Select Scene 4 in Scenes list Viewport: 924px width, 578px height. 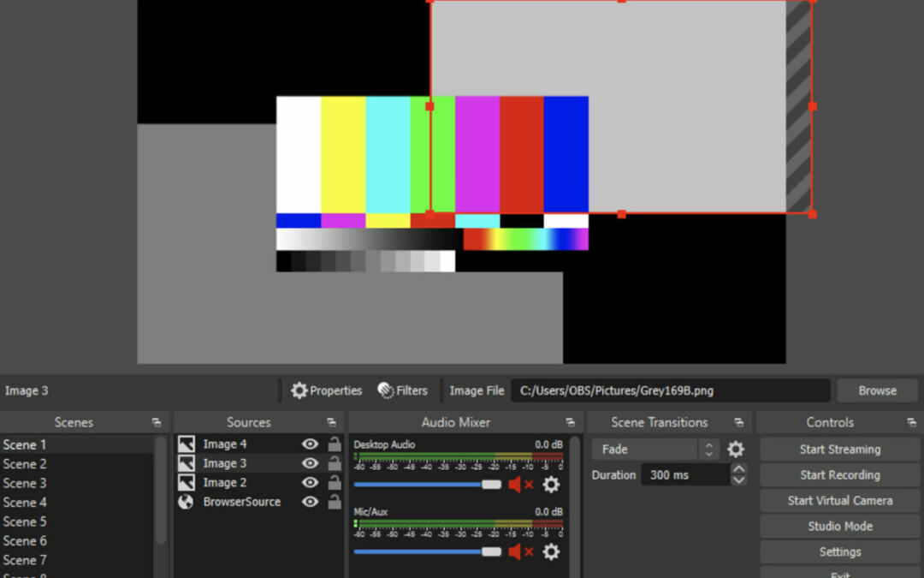tap(26, 503)
